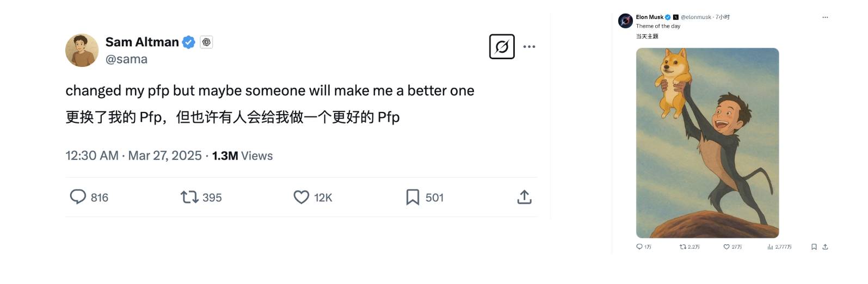Screen dimensions: 868x284
Task: Bookmark Elon Musk's tweet
Action: 814,247
